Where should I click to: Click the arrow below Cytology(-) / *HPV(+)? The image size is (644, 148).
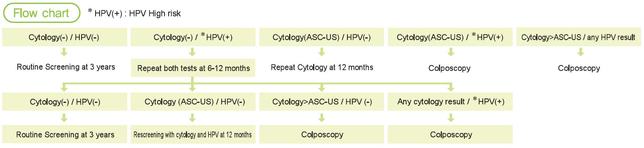click(x=192, y=52)
